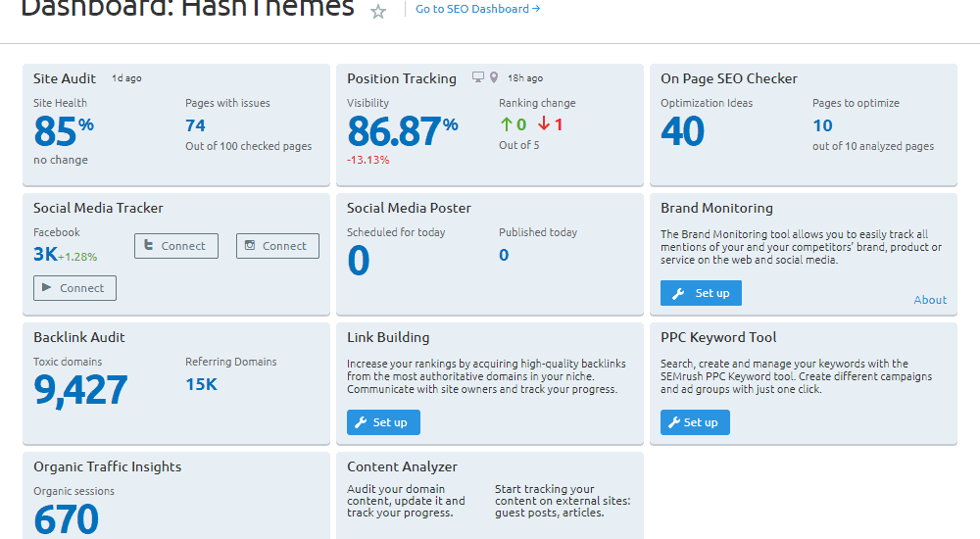This screenshot has height=539, width=980.
Task: Open the Backlink Audit title
Action: (x=78, y=337)
